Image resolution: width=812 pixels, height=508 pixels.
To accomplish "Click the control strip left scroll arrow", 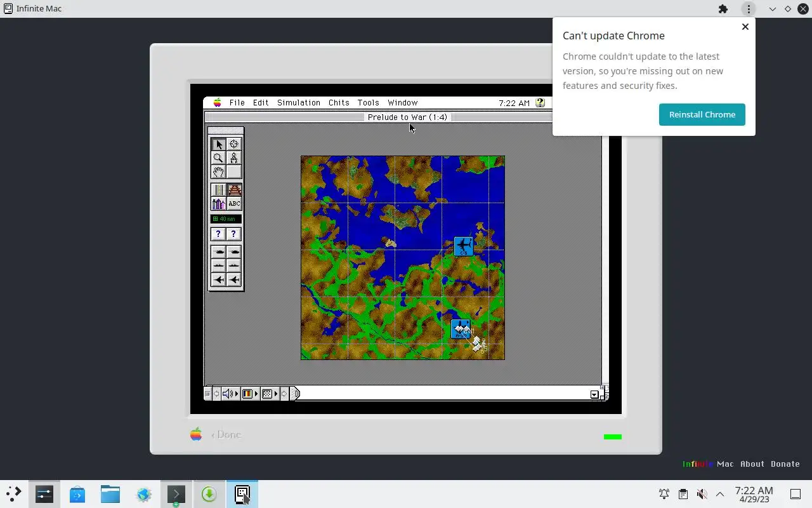I will 216,394.
